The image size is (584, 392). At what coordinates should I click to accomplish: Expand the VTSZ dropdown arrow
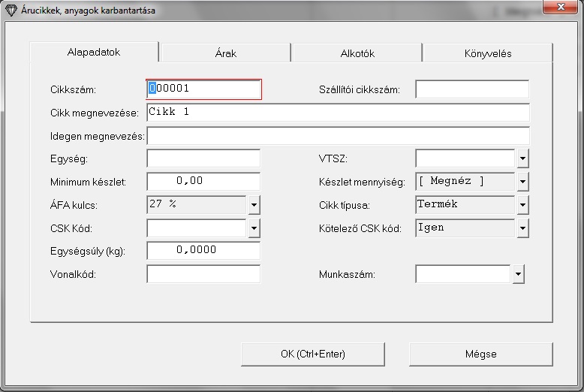point(523,158)
